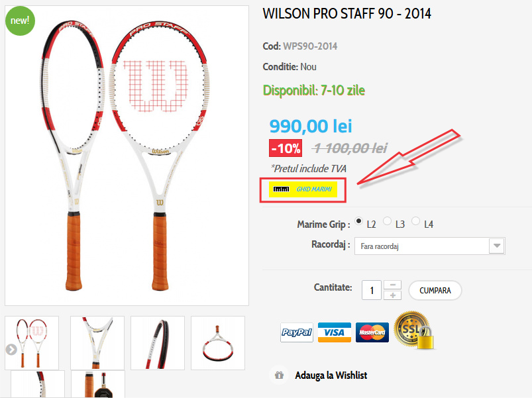The width and height of the screenshot is (532, 398).
Task: Increase quantity with plus button
Action: tap(393, 295)
